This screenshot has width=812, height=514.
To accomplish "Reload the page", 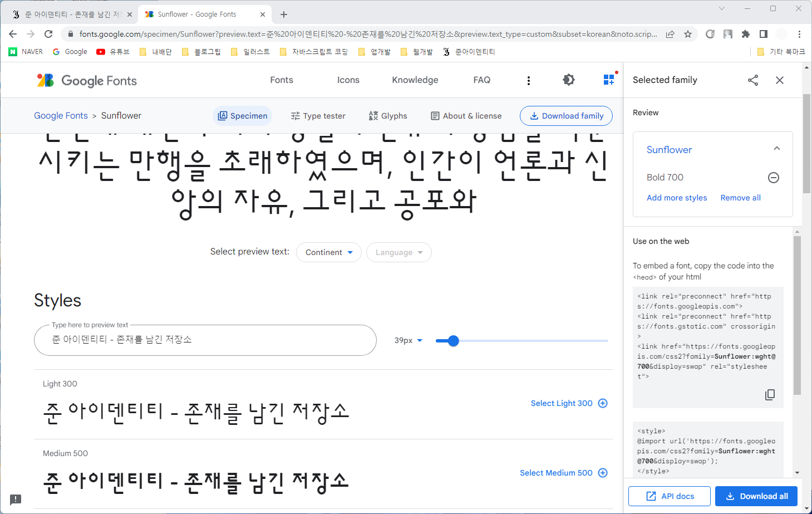I will [48, 34].
